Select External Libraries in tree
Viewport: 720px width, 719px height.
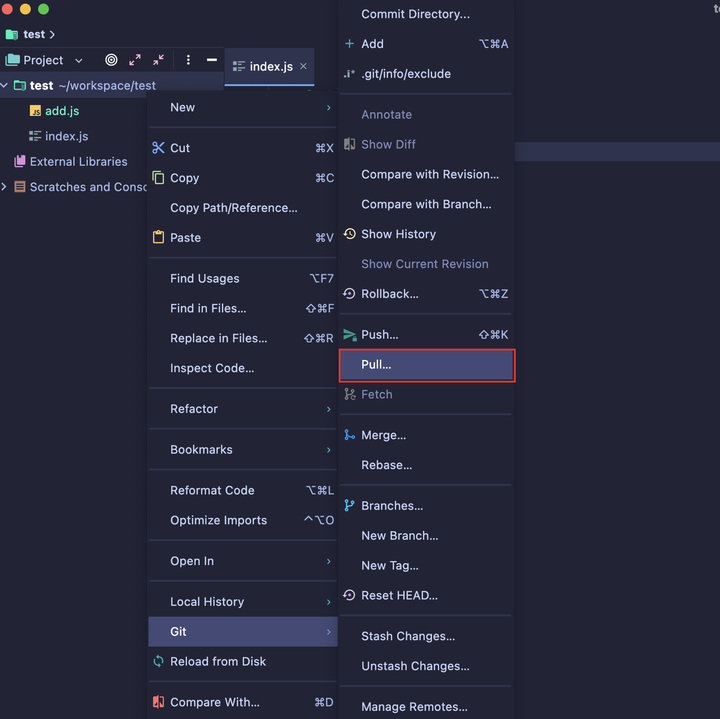(x=79, y=162)
